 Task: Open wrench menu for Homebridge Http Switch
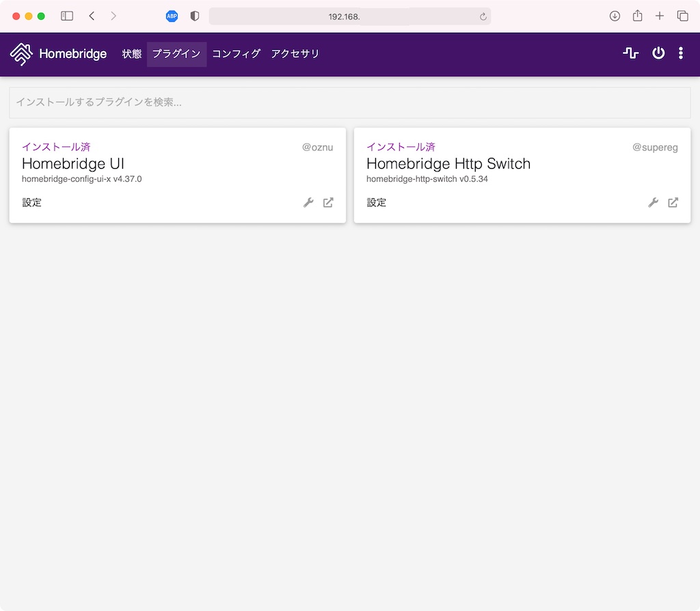click(x=653, y=202)
